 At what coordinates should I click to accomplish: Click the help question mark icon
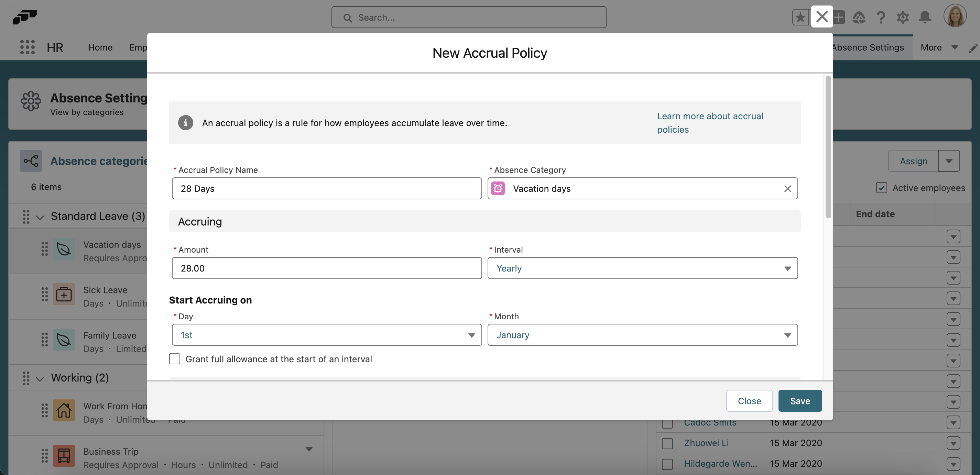coord(880,17)
